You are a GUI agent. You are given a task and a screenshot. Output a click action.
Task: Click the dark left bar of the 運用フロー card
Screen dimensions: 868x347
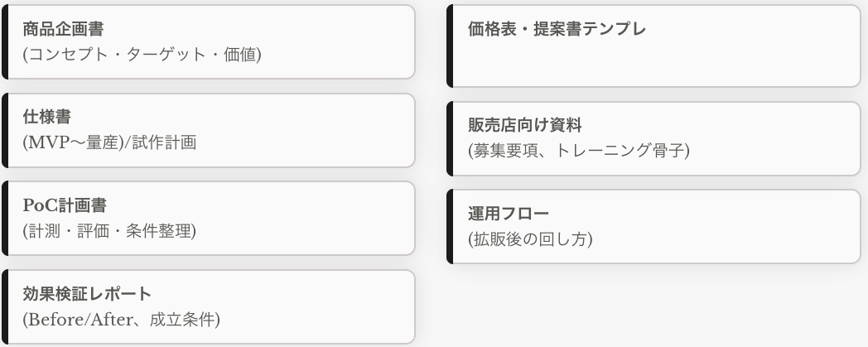click(x=450, y=226)
